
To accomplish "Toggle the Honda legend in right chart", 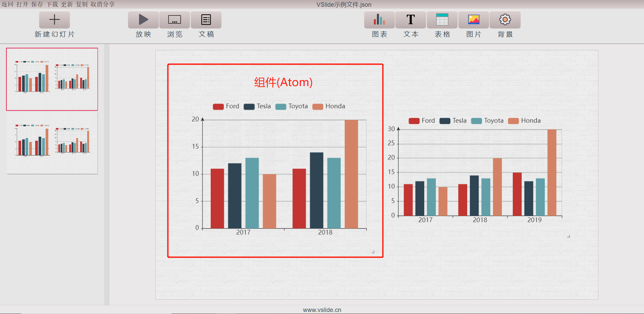I will pyautogui.click(x=524, y=121).
